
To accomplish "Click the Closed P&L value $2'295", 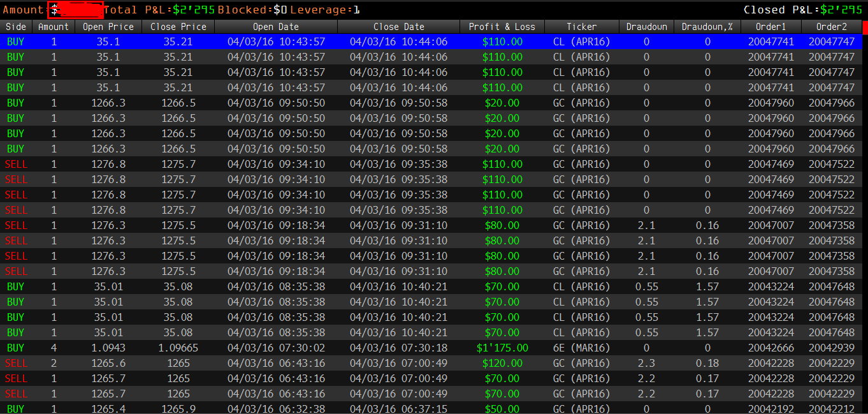I will point(841,10).
